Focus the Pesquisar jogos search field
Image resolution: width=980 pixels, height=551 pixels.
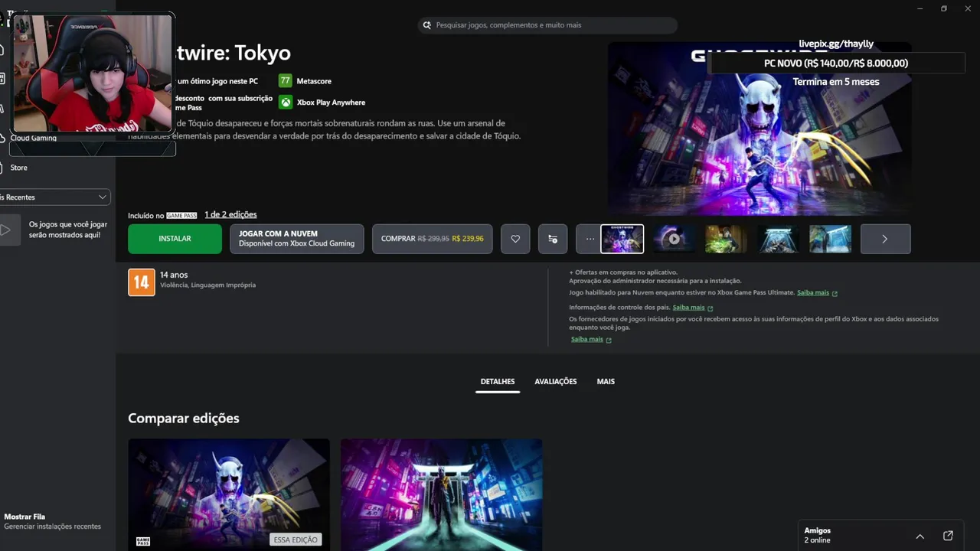547,25
